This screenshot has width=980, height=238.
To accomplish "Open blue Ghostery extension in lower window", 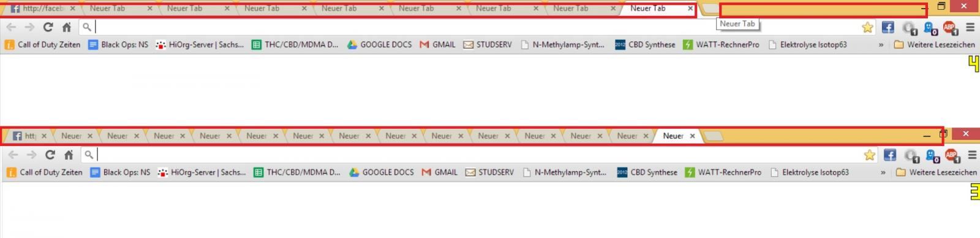I will 932,155.
